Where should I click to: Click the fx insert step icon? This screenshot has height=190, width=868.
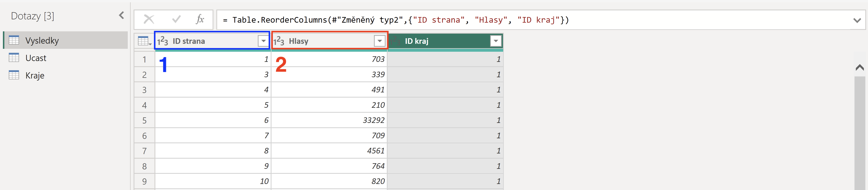pyautogui.click(x=200, y=20)
